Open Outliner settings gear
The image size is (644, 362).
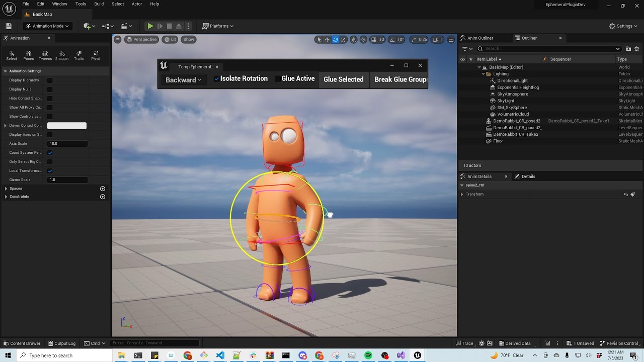point(637,49)
